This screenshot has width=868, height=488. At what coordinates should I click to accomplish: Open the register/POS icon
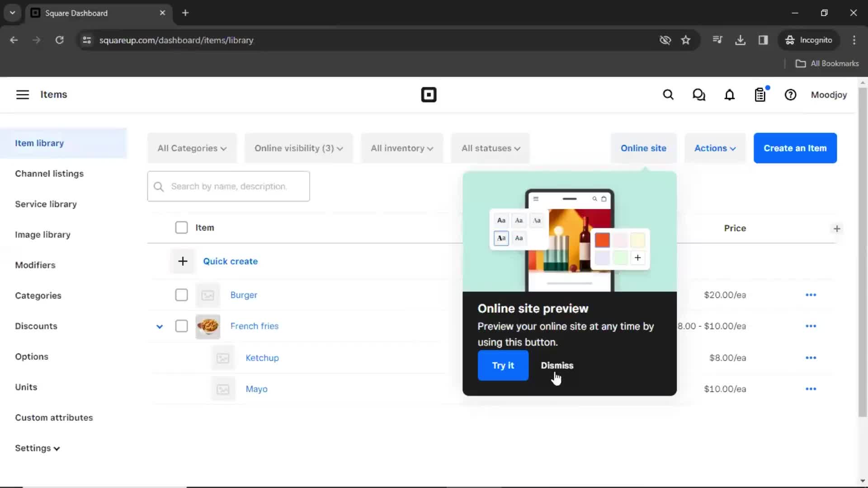pos(760,95)
